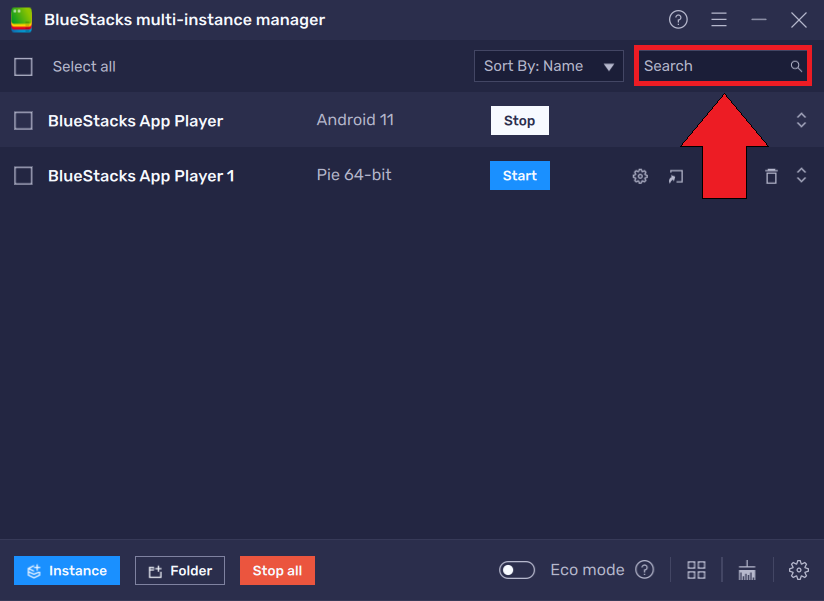Open the help question mark icon
Screen dimensions: 824x601
678,19
